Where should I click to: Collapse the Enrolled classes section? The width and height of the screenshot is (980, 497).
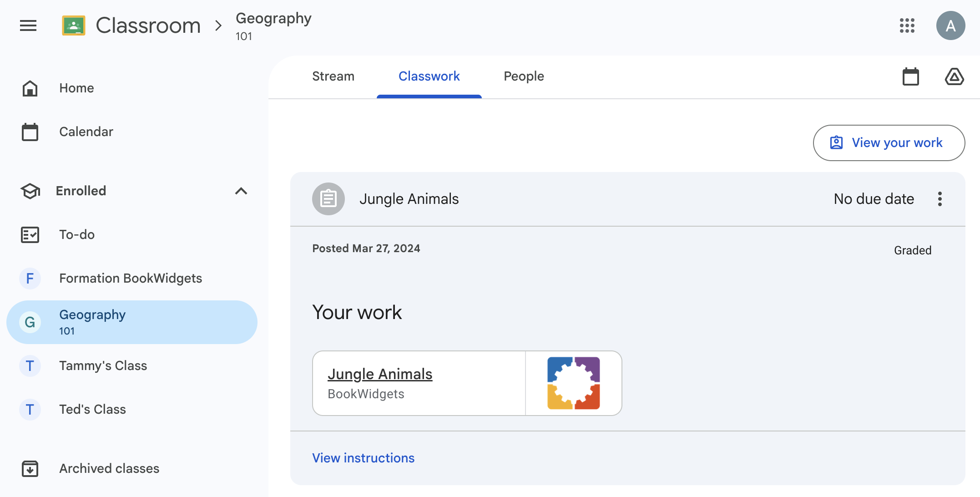pos(241,191)
